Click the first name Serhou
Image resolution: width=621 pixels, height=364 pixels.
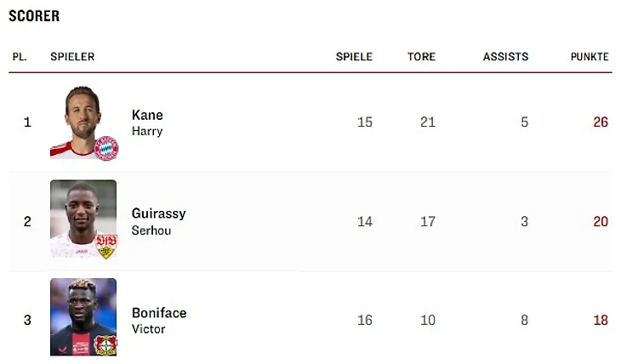point(151,230)
